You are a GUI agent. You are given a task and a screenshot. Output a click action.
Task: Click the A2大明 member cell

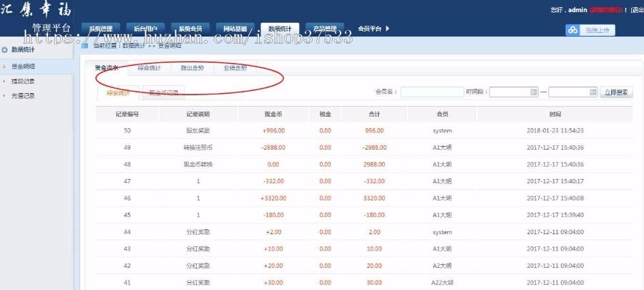click(442, 266)
